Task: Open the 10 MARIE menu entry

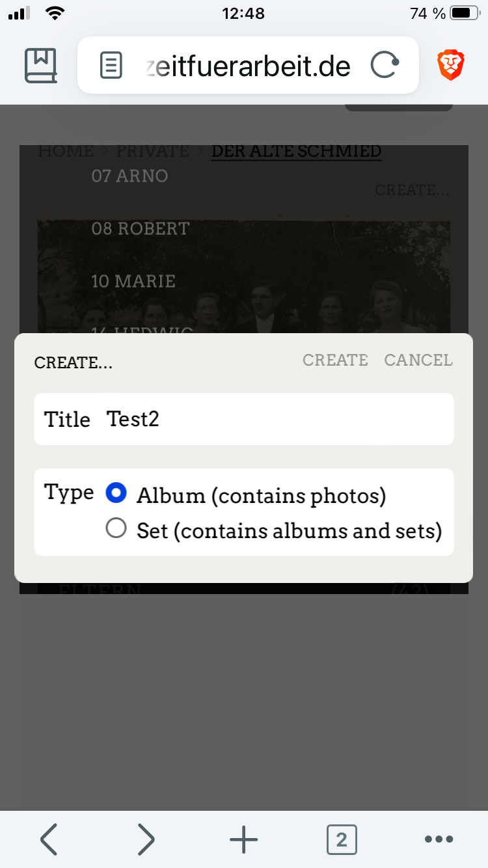Action: (133, 281)
